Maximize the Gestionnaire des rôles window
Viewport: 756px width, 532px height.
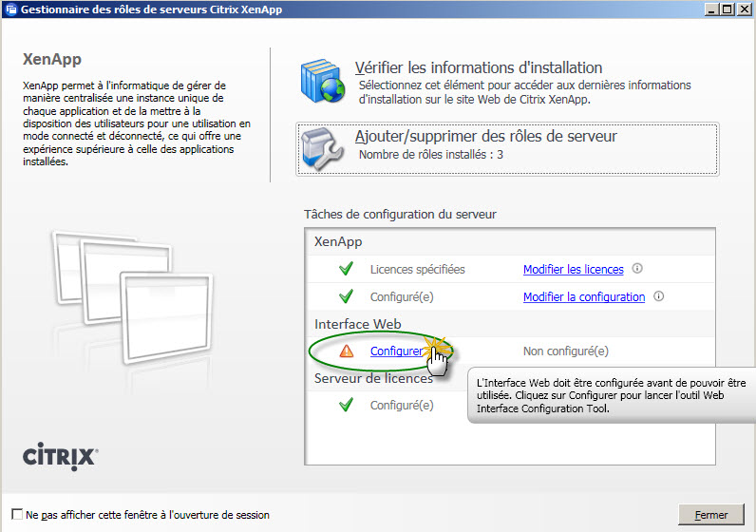728,9
